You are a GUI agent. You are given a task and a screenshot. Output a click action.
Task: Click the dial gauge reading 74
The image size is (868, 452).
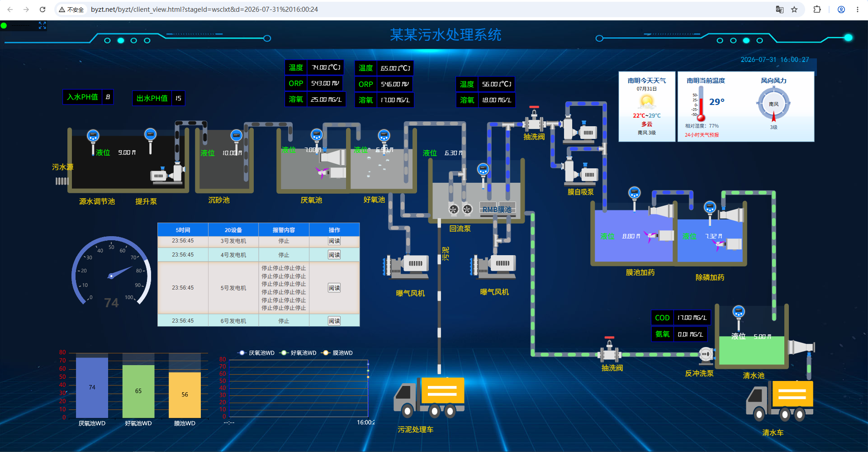[x=111, y=272]
